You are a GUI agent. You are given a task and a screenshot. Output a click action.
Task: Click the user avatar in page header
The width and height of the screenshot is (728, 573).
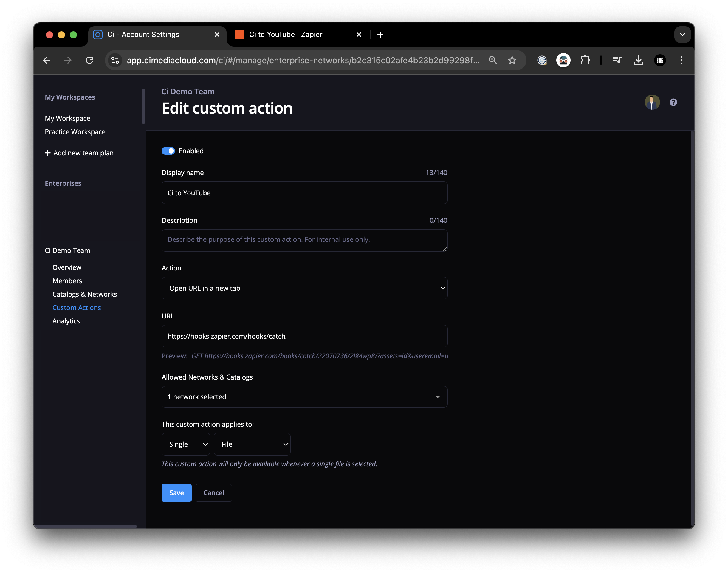(x=652, y=102)
